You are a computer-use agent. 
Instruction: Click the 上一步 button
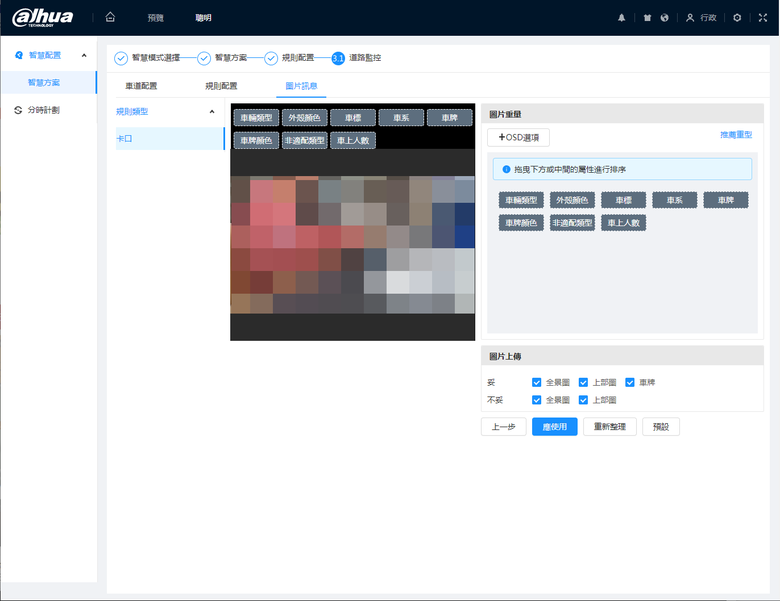pos(503,426)
